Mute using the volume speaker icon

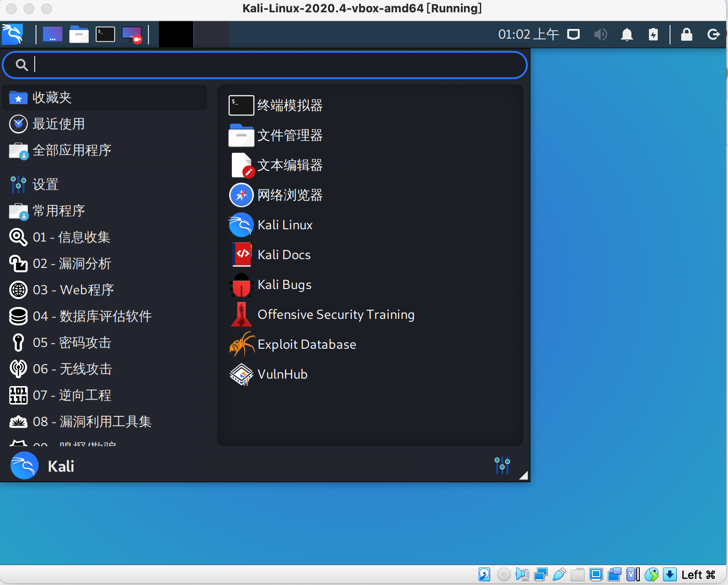click(x=600, y=34)
